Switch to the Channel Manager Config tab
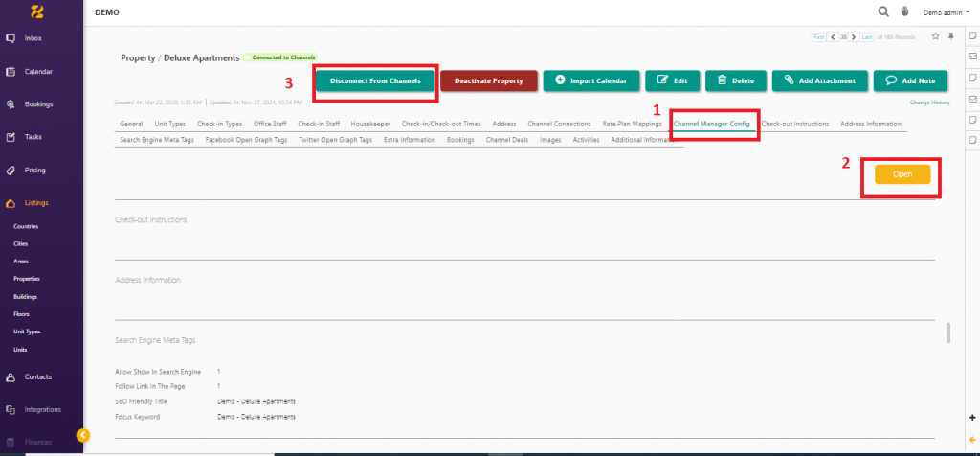This screenshot has width=980, height=456. [x=714, y=124]
